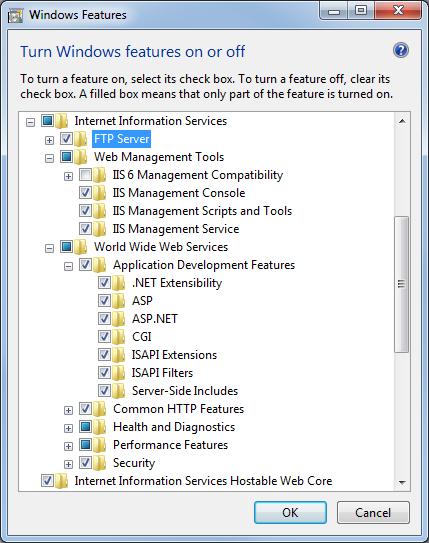Collapse the Internet Information Services node

pos(30,122)
